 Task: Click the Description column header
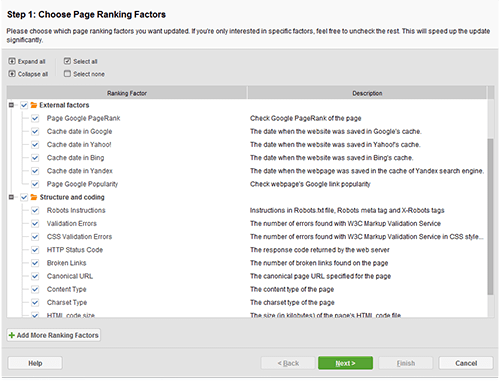click(x=367, y=93)
